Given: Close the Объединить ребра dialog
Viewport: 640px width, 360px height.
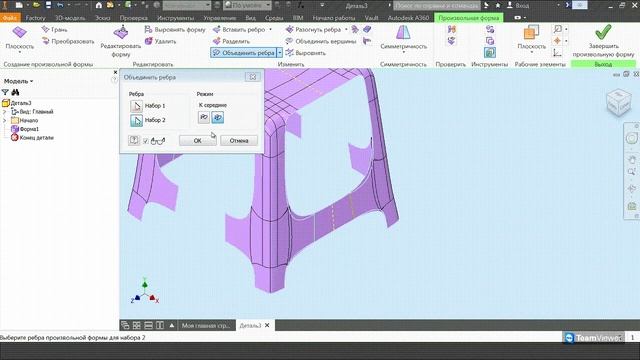Looking at the screenshot, I should 252,77.
